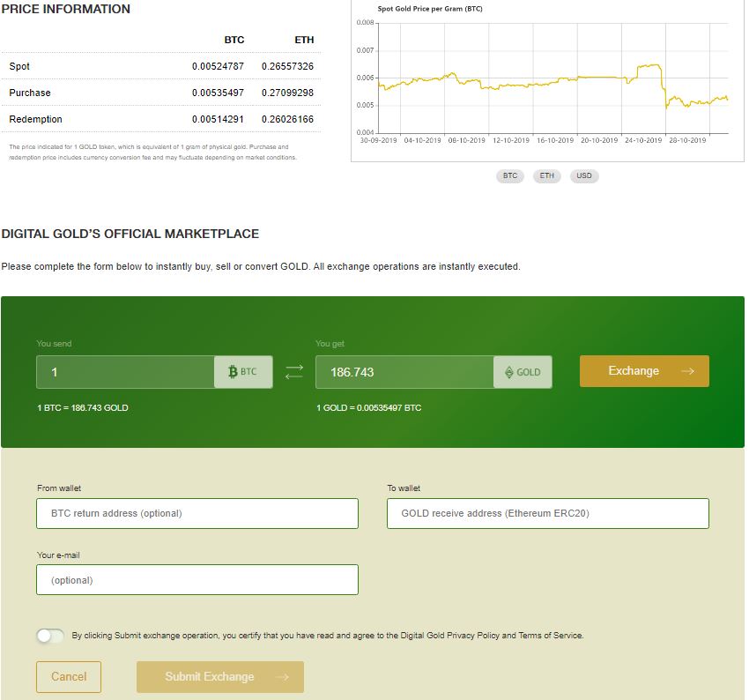Click the BTC return address field
Viewport: 749px width, 700px height.
(197, 513)
